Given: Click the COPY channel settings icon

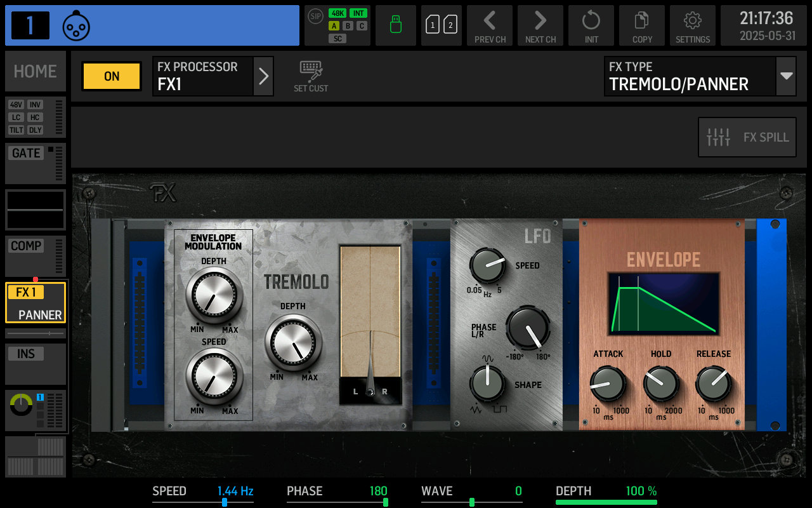Looking at the screenshot, I should [x=641, y=25].
